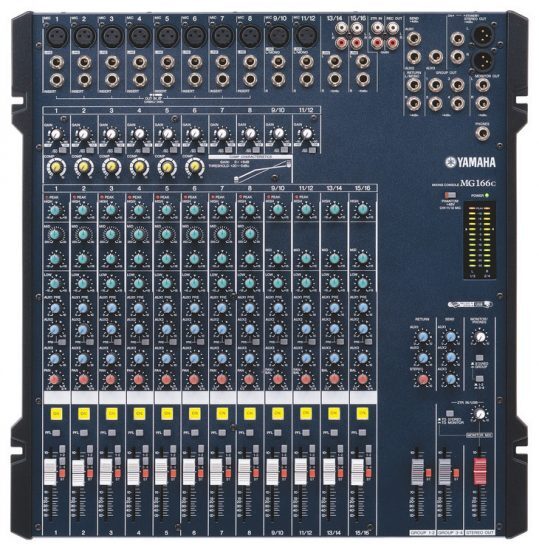Click the red PAN knob on channel 1

click(x=55, y=380)
